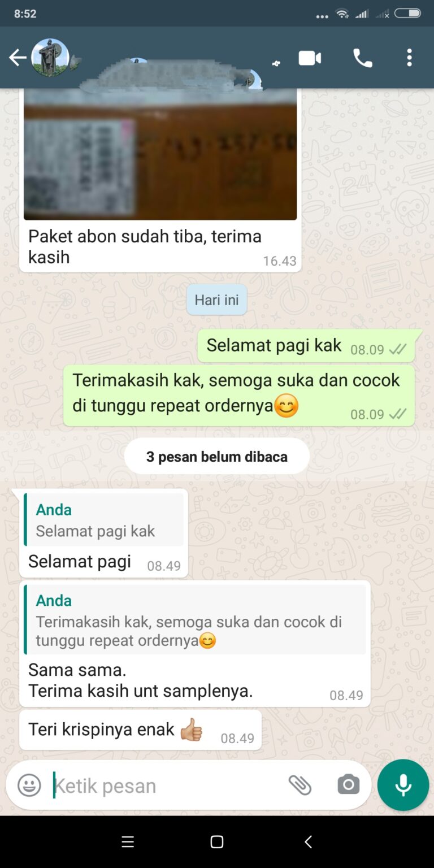Image resolution: width=434 pixels, height=868 pixels.
Task: Select the 'Teri krispinya enak' message
Action: (x=140, y=730)
